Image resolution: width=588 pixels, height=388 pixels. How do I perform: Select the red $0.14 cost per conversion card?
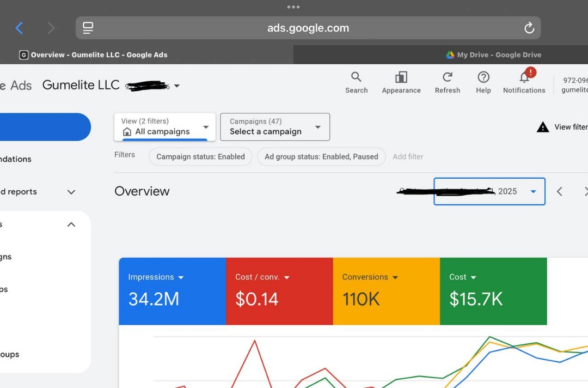pyautogui.click(x=279, y=291)
